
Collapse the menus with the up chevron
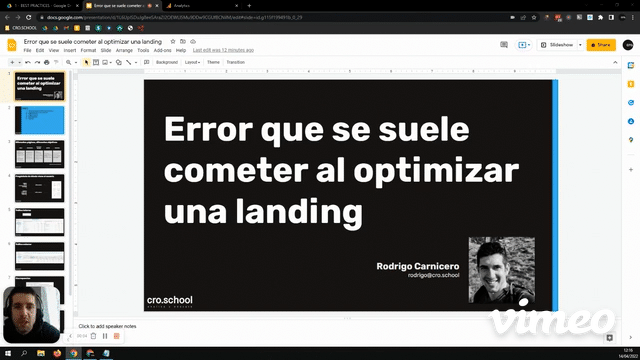click(615, 62)
